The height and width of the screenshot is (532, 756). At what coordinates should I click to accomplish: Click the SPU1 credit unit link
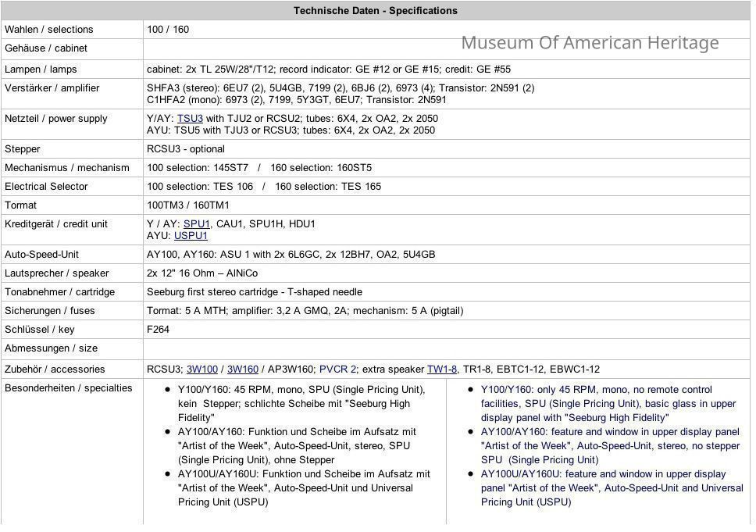196,224
